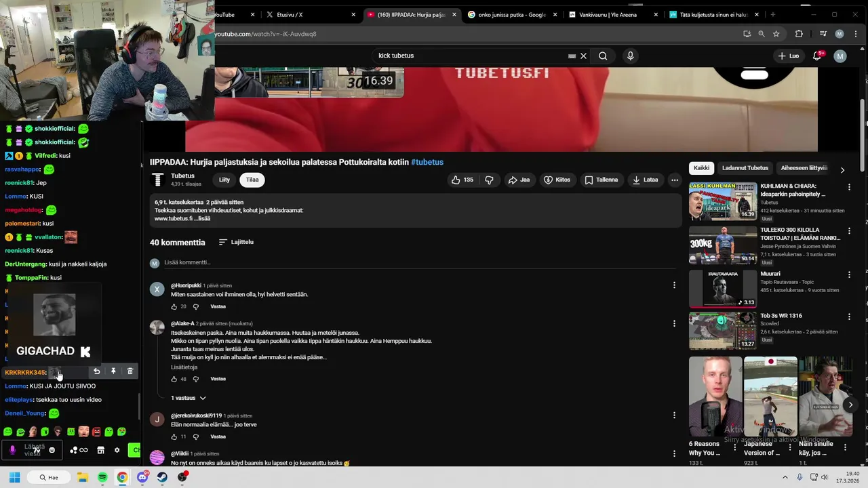
Task: Select the Ladannut Tubetus filter chip
Action: pos(745,168)
